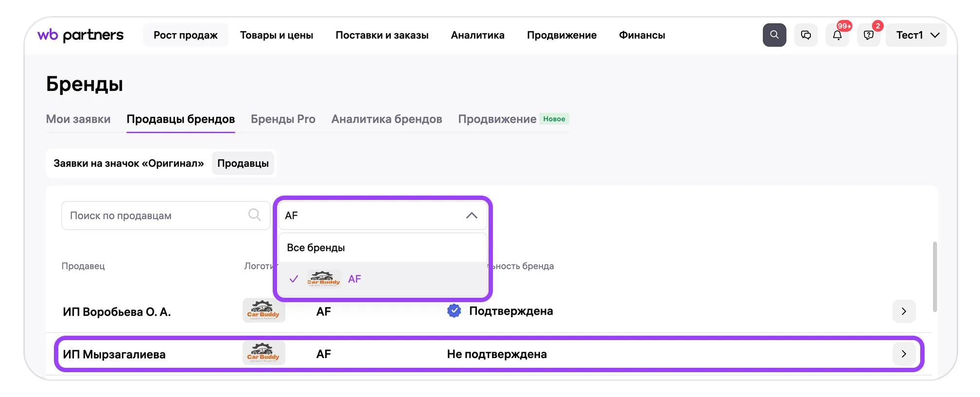Open the Тест1 account dropdown
The height and width of the screenshot is (397, 980).
[916, 35]
